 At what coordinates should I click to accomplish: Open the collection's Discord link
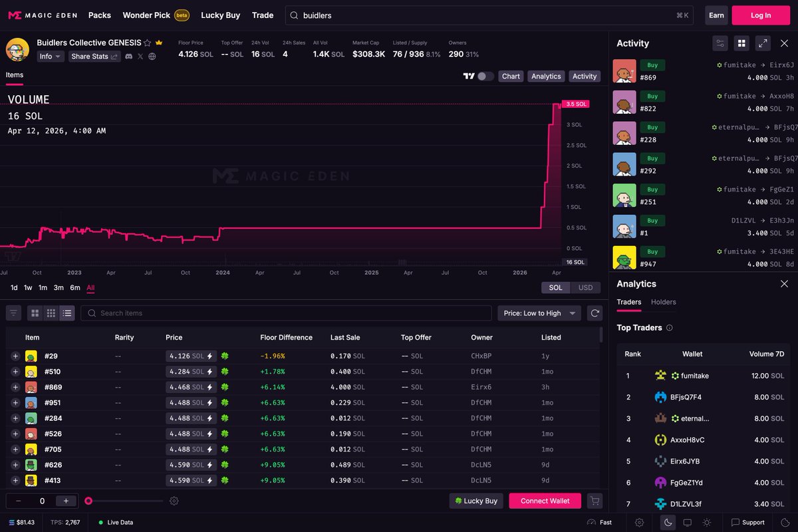coord(128,57)
